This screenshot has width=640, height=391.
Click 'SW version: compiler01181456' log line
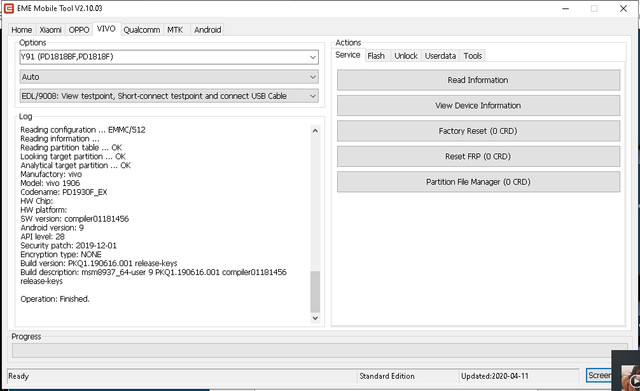(75, 219)
